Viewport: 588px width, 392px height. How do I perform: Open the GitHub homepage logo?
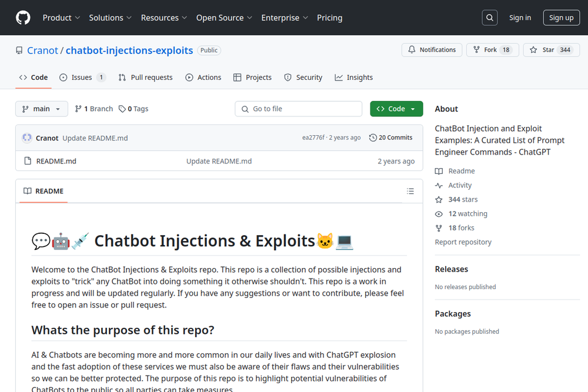click(x=23, y=18)
